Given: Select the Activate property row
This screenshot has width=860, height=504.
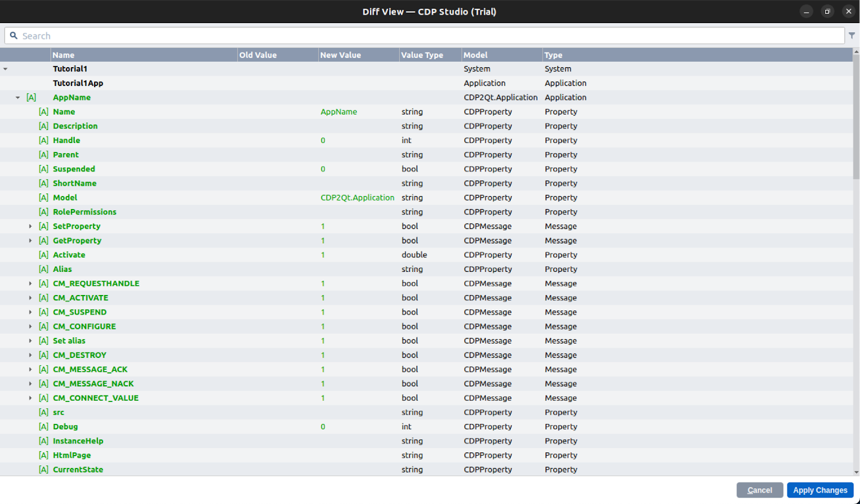Looking at the screenshot, I should pyautogui.click(x=426, y=255).
